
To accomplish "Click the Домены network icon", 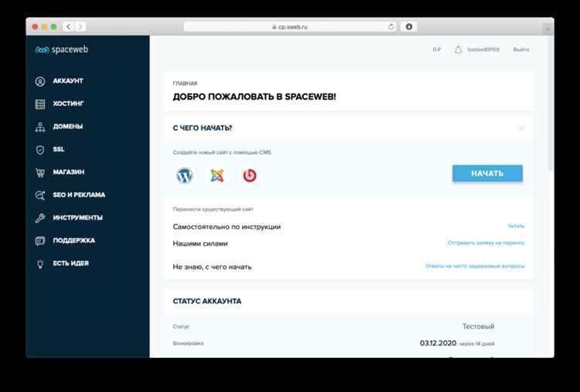I will 40,128.
